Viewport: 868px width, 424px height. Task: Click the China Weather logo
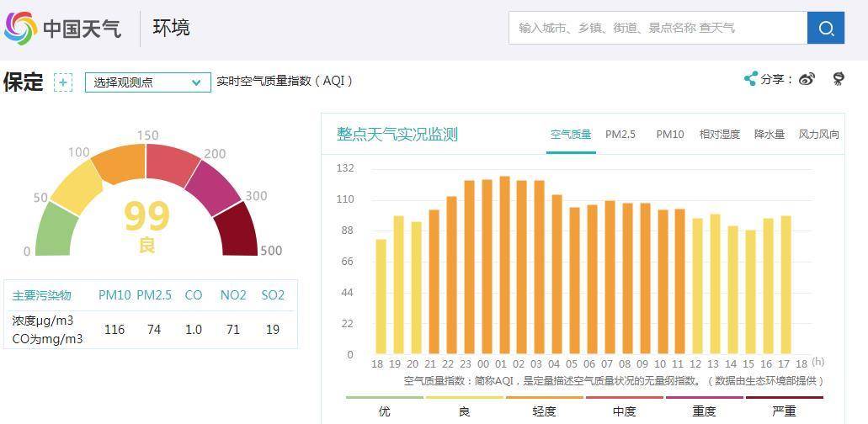[x=63, y=28]
